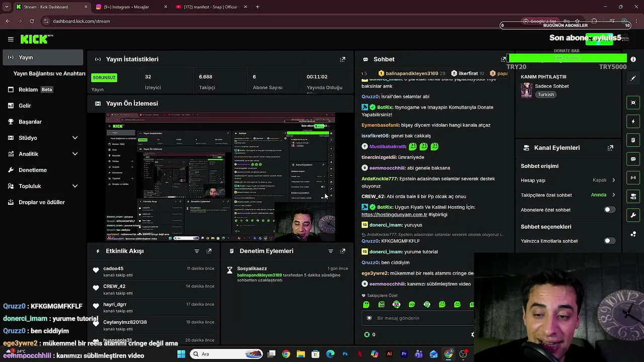Pop out the Yayın İstatistikleri panel
Image resolution: width=644 pixels, height=362 pixels.
(343, 59)
